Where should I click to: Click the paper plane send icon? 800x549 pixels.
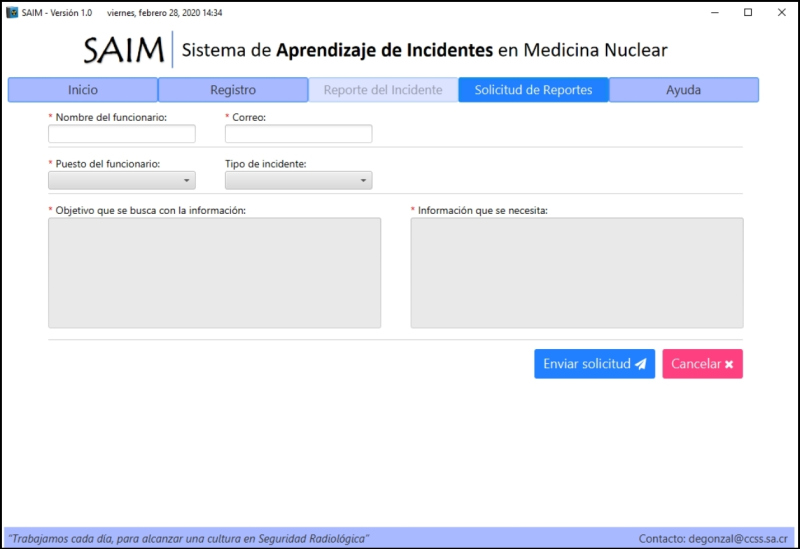[641, 364]
